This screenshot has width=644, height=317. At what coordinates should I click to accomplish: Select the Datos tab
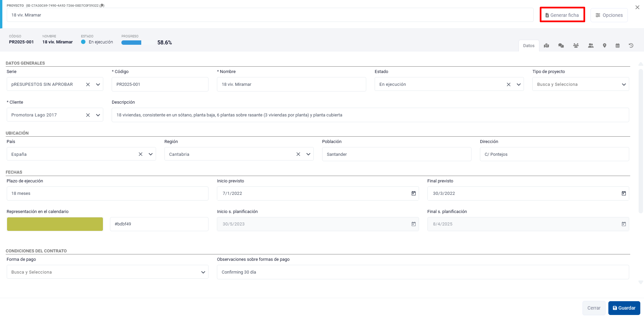pyautogui.click(x=529, y=46)
